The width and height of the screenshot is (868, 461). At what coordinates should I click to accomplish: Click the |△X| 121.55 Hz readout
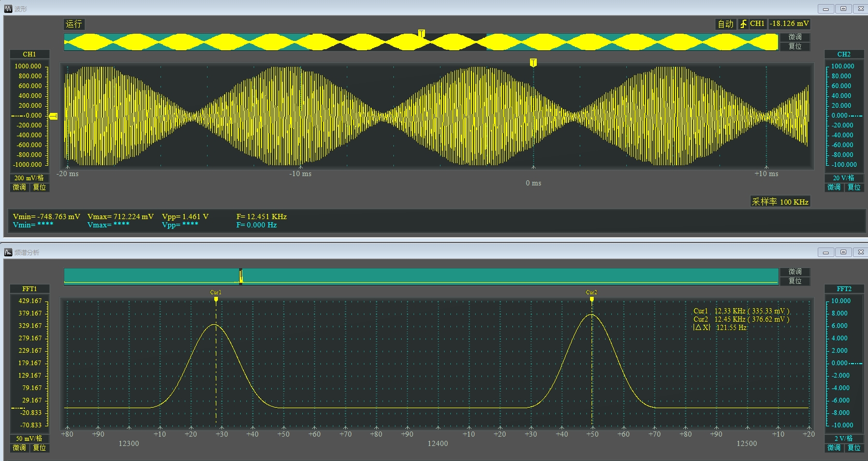pos(719,328)
